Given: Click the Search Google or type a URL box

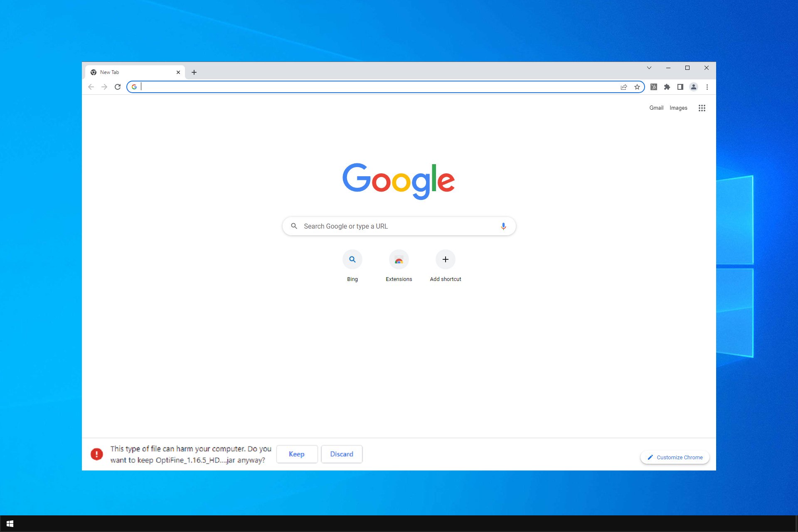Looking at the screenshot, I should [x=399, y=226].
